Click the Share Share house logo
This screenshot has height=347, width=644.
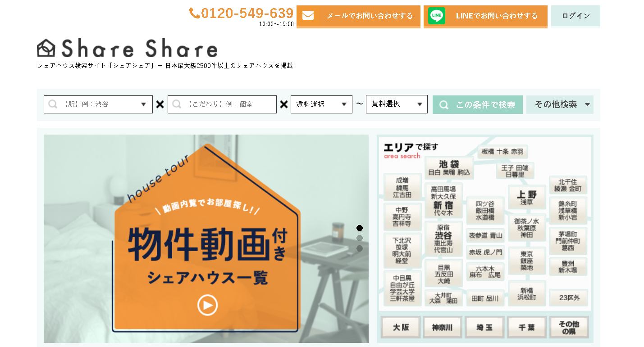tap(46, 48)
